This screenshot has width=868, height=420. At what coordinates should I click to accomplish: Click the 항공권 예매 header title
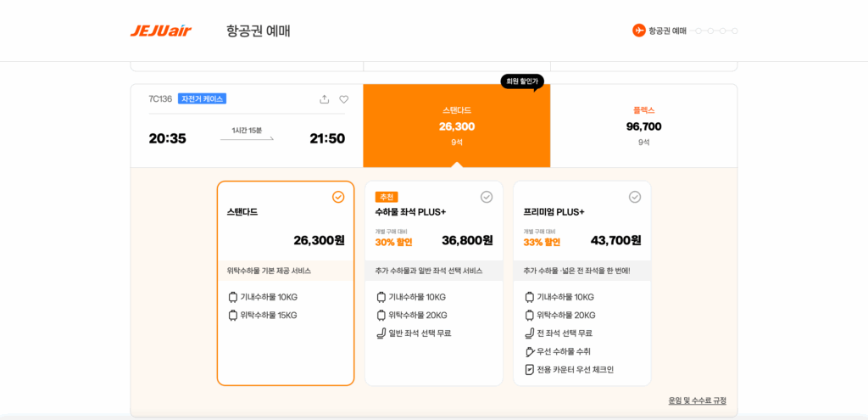[x=259, y=31]
